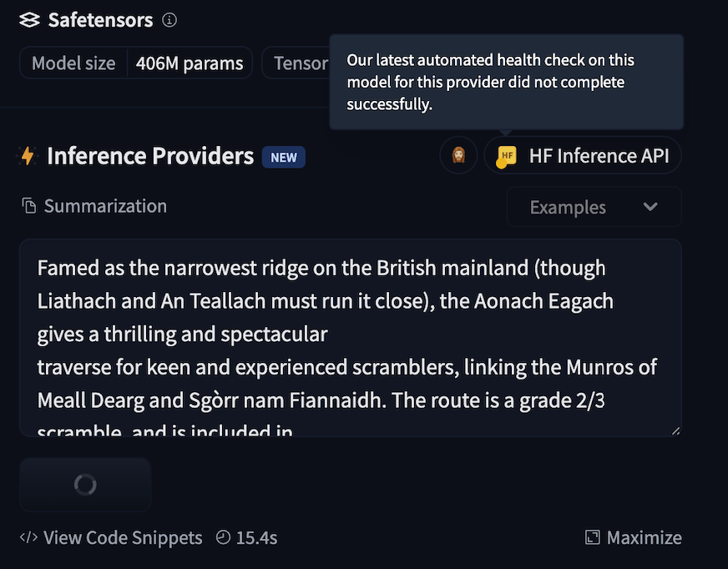Click the Maximize expand icon
The width and height of the screenshot is (728, 569).
593,538
